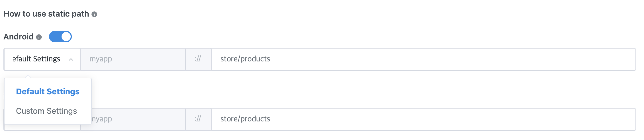Select "Default Settings" from the open list

[48, 91]
